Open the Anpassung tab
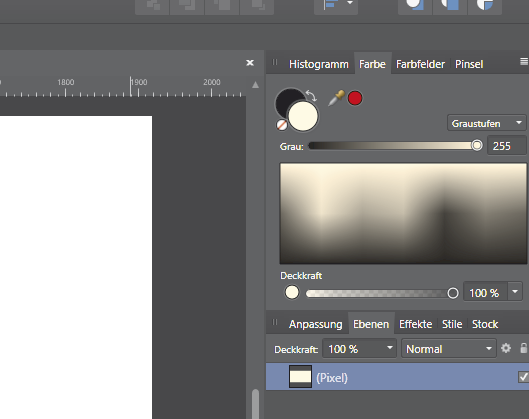 (315, 324)
